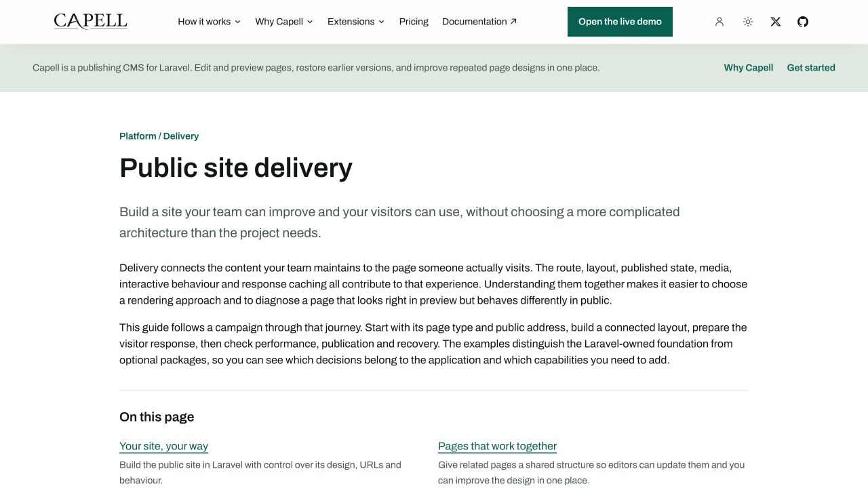The width and height of the screenshot is (868, 488).
Task: Jump to Your site, your way section
Action: (163, 446)
